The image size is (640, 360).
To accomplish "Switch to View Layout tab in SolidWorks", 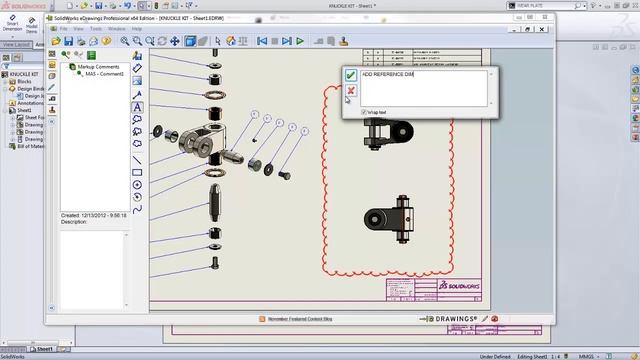I will (16, 44).
